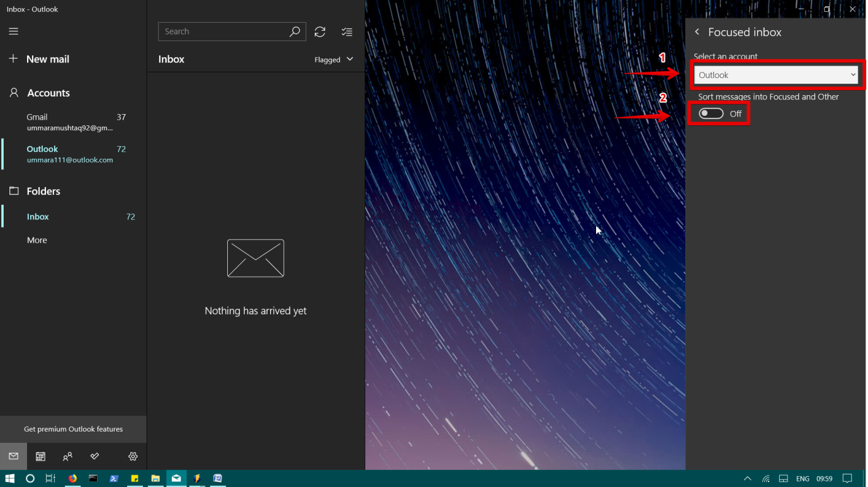The width and height of the screenshot is (868, 487).
Task: Click the search magnifier icon
Action: click(295, 32)
